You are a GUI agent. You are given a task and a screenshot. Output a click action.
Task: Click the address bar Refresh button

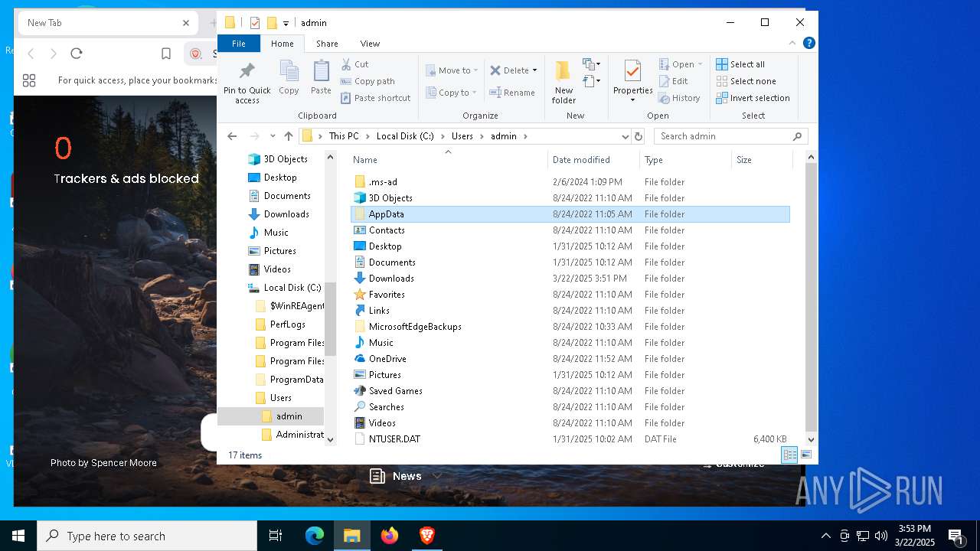pos(639,136)
